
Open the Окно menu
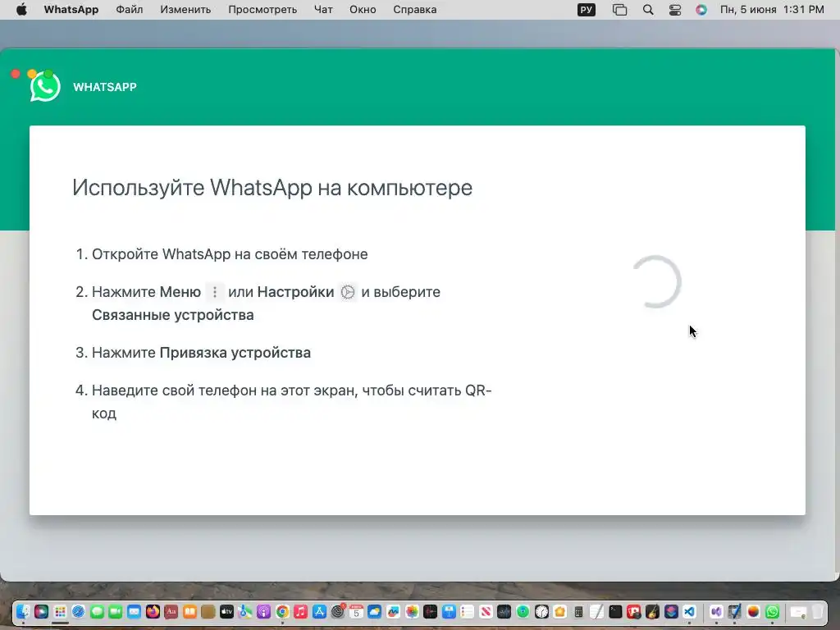pyautogui.click(x=363, y=10)
